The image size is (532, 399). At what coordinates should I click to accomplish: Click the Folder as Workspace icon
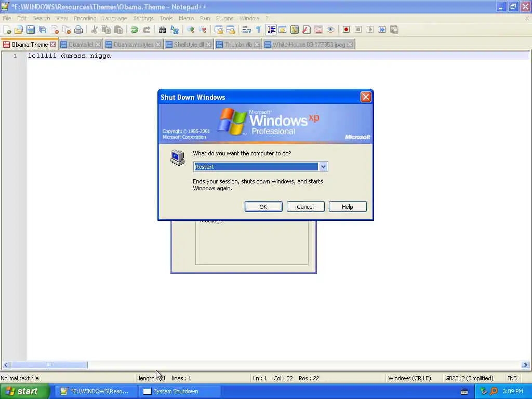(318, 30)
